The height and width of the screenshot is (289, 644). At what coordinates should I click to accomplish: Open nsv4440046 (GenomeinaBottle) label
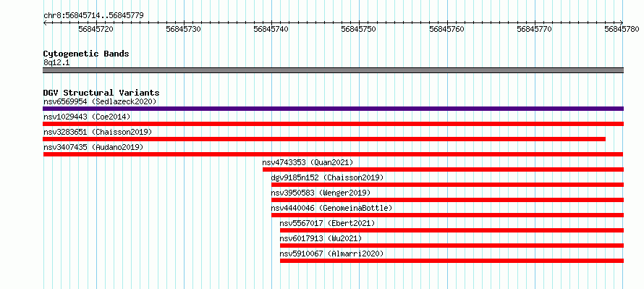coord(332,208)
